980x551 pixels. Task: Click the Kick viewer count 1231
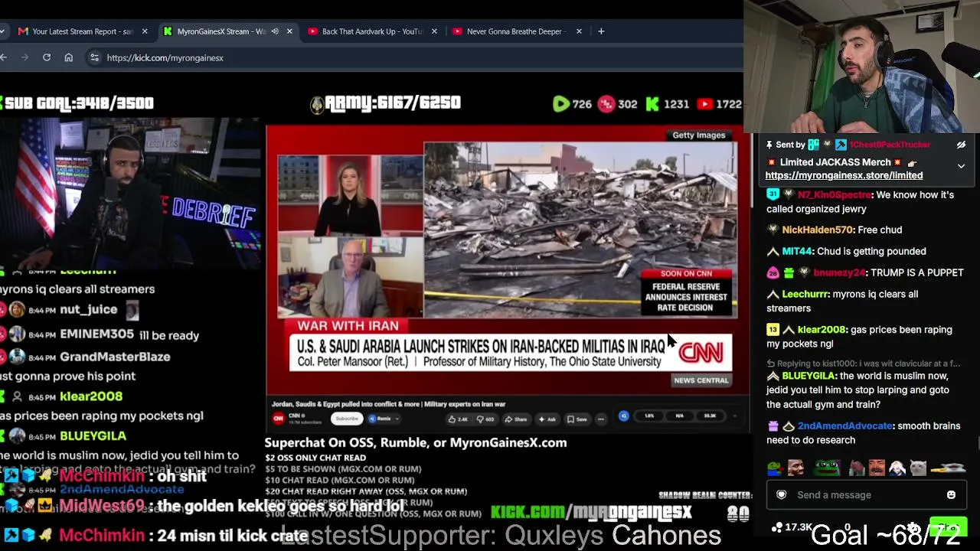coord(667,104)
